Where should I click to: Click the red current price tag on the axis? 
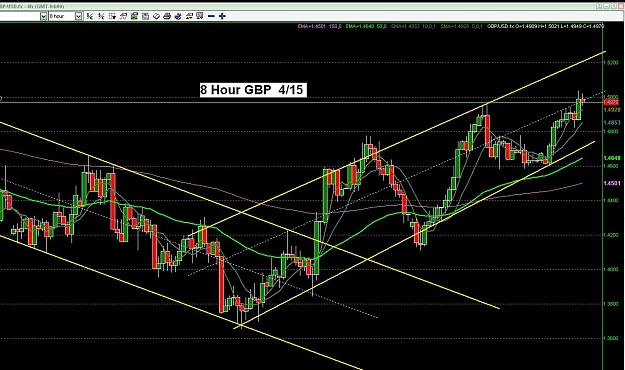point(611,102)
